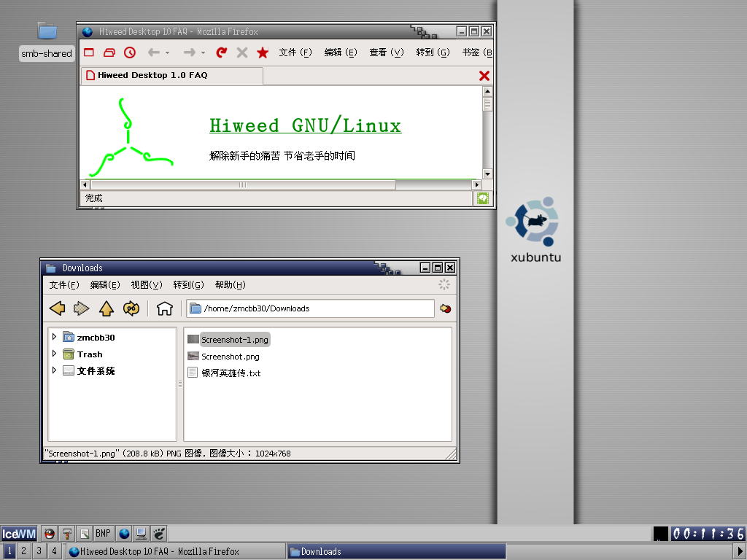Open 查看 (V) menu in Firefox
Viewport: 747px width, 560px height.
387,52
